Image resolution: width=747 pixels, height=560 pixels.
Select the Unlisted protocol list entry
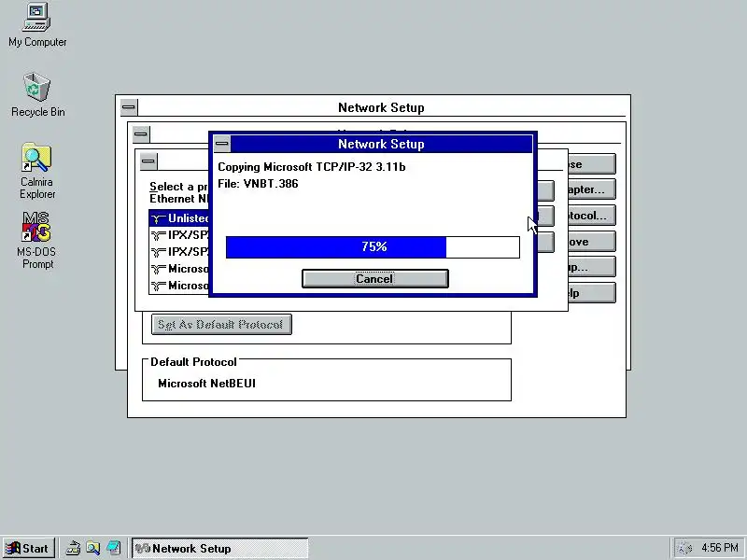coord(179,218)
